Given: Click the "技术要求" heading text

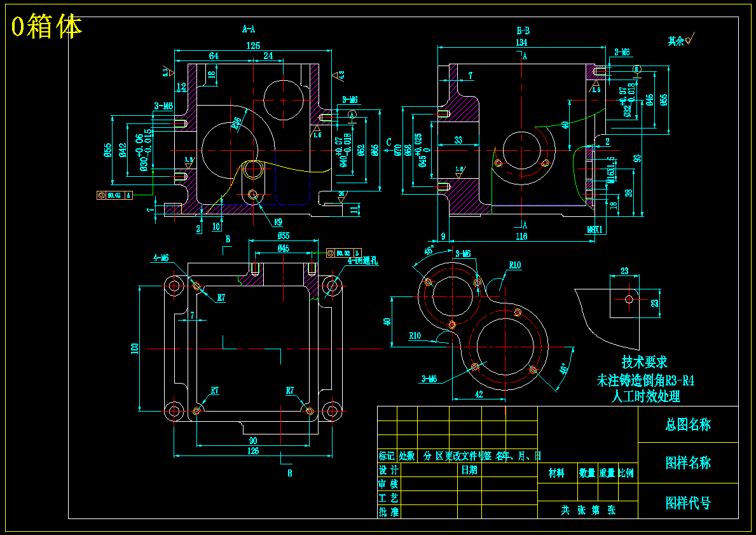Looking at the screenshot, I should [645, 362].
